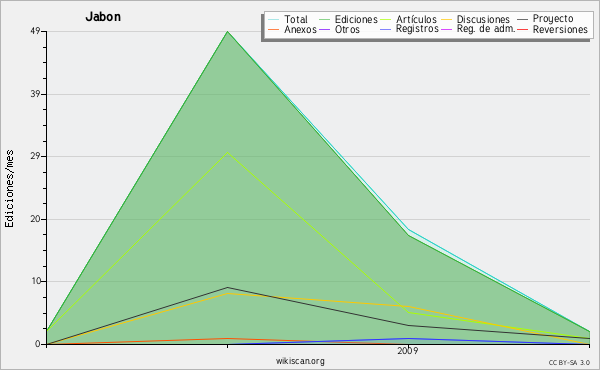The height and width of the screenshot is (370, 600).
Task: Click the orange Anexos legend line swatch
Action: 274,29
